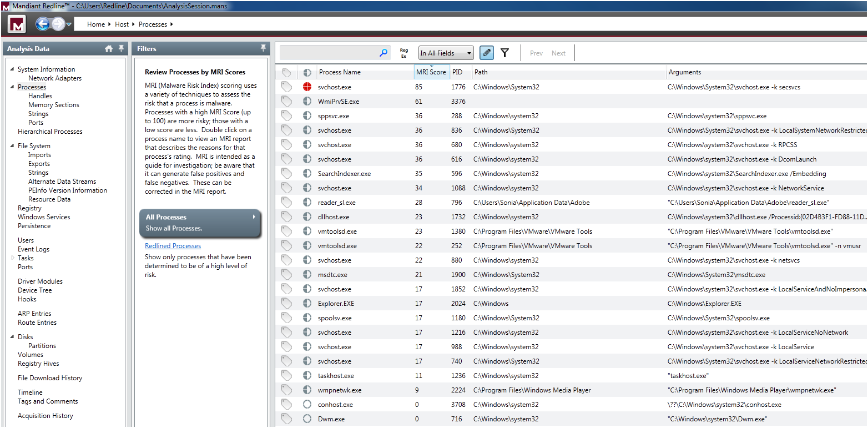
Task: Select Hierarchical Processes in the tree
Action: [x=50, y=132]
